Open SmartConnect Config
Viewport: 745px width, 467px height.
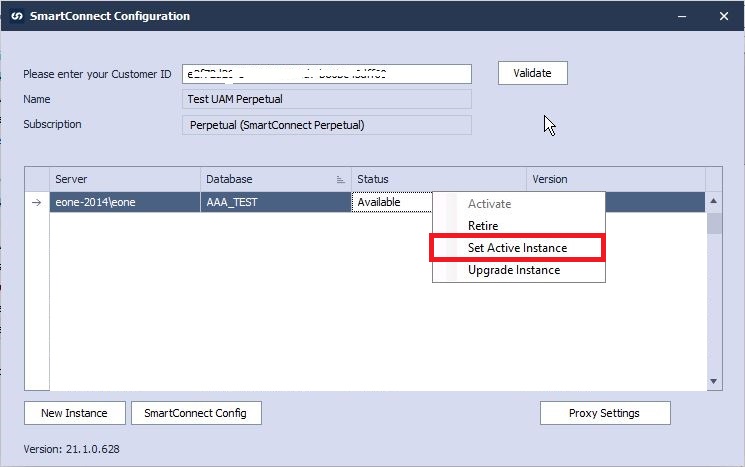coord(196,413)
